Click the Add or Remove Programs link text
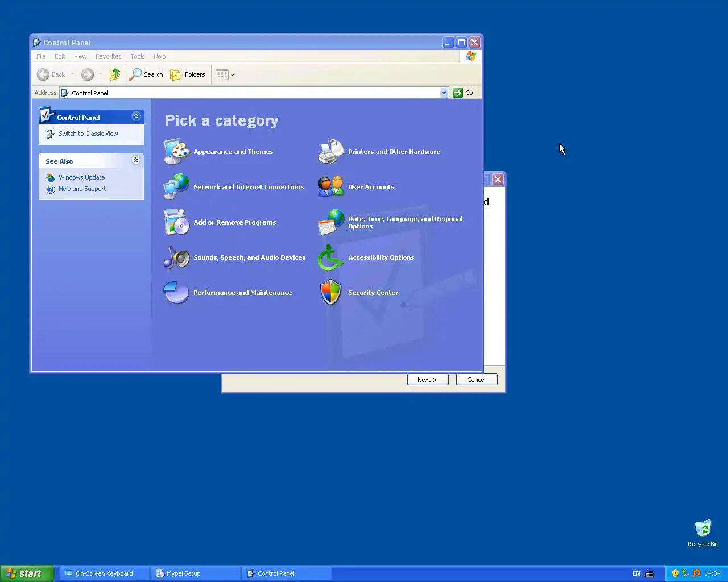The height and width of the screenshot is (582, 728). 234,222
